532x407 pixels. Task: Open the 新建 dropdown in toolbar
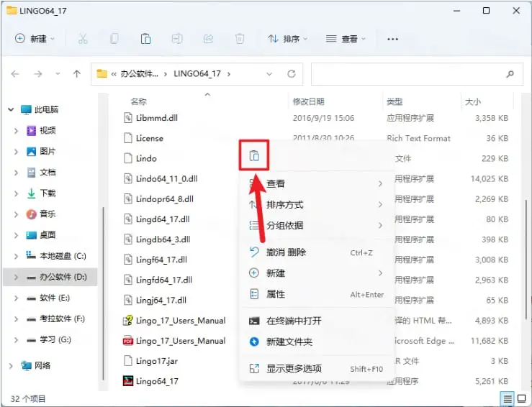[x=35, y=39]
